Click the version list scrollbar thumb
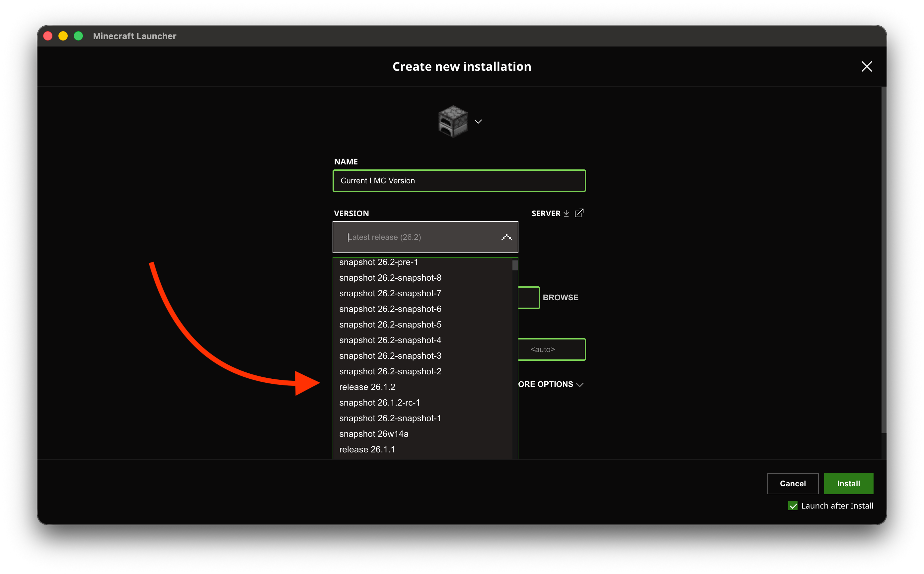Image resolution: width=924 pixels, height=574 pixels. point(515,265)
